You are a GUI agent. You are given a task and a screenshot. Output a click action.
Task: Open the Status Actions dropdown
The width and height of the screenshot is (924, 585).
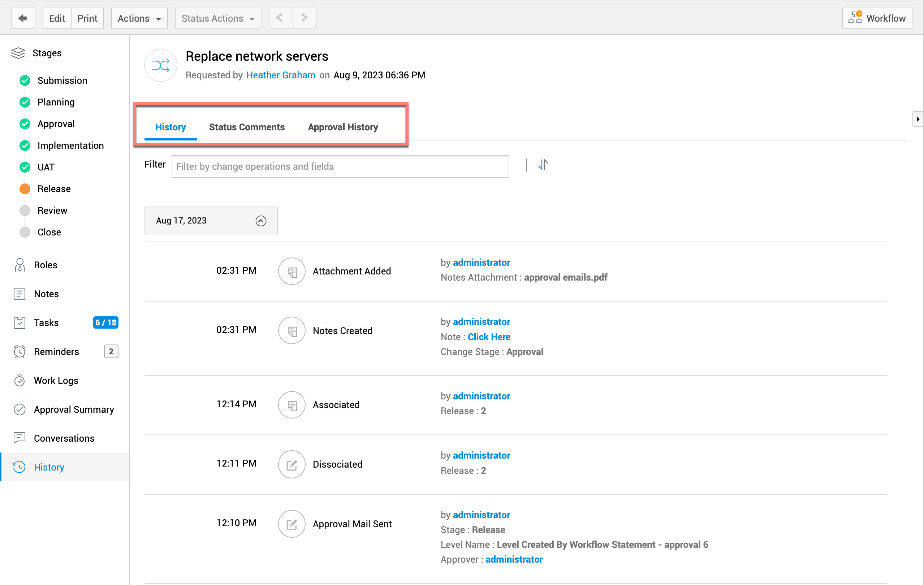218,18
